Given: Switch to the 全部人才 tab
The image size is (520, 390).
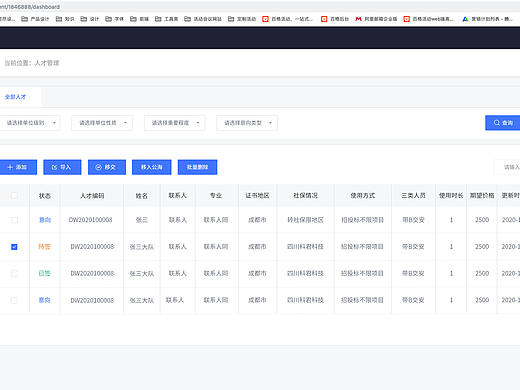Looking at the screenshot, I should (15, 97).
